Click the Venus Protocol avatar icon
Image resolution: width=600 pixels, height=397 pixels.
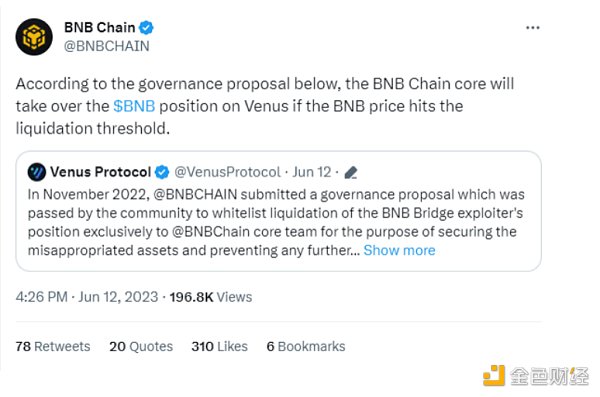[x=37, y=172]
